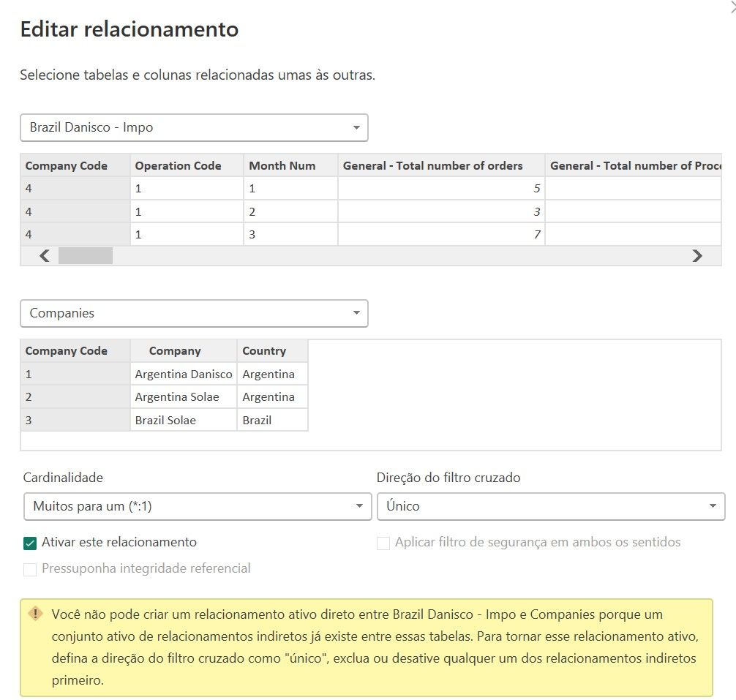Click Company Code 3 cell in Companies table
The image size is (736, 700).
pos(75,420)
